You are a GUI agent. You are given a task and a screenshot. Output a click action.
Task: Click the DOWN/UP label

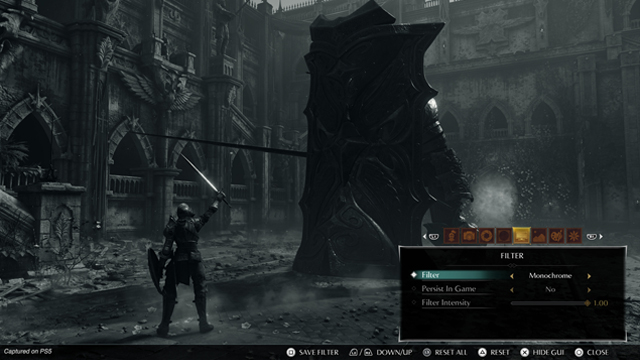[x=394, y=352]
